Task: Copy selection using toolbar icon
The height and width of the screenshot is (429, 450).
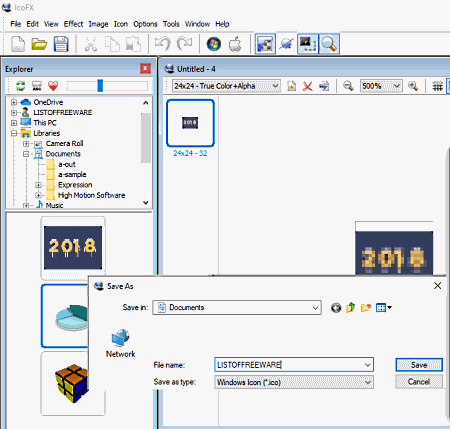Action: [x=112, y=44]
